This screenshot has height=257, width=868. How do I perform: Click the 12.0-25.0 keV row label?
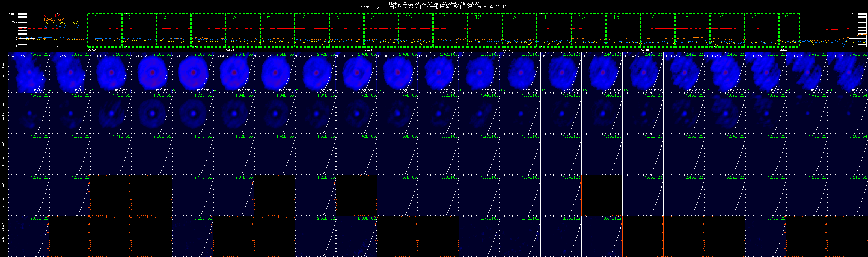point(3,154)
